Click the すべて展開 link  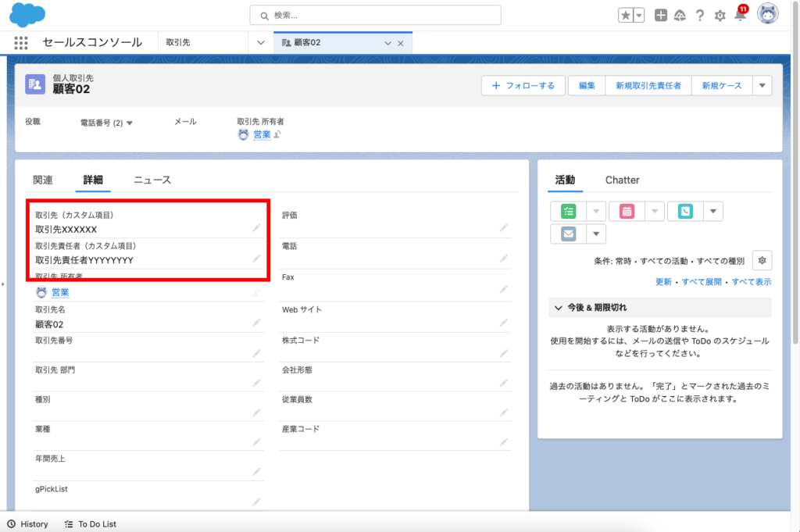[x=702, y=281]
